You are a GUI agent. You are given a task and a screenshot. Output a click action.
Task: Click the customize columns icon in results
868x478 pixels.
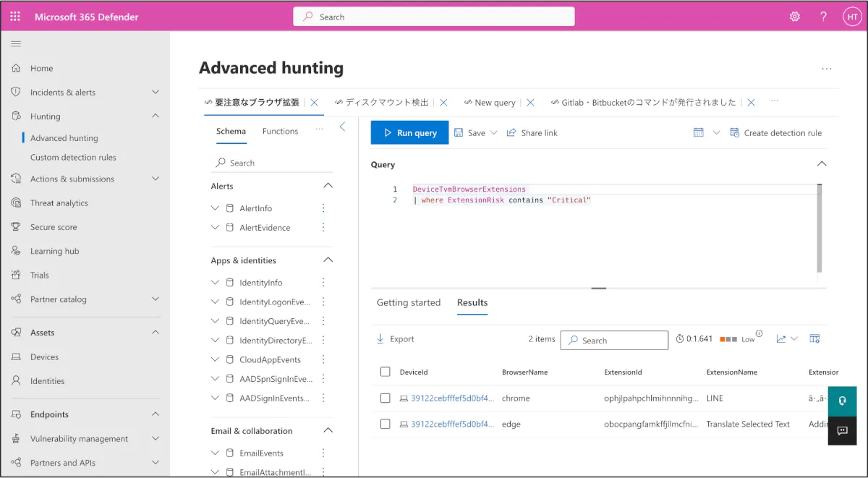[814, 338]
